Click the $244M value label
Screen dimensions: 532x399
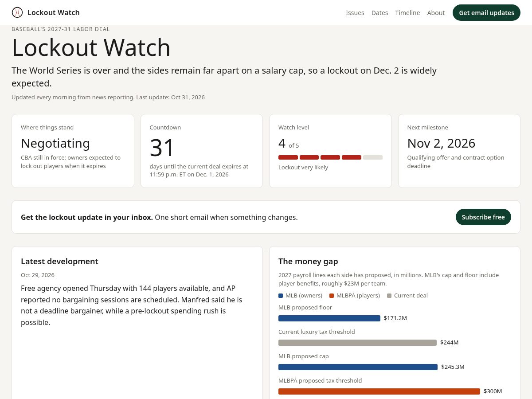450,343
